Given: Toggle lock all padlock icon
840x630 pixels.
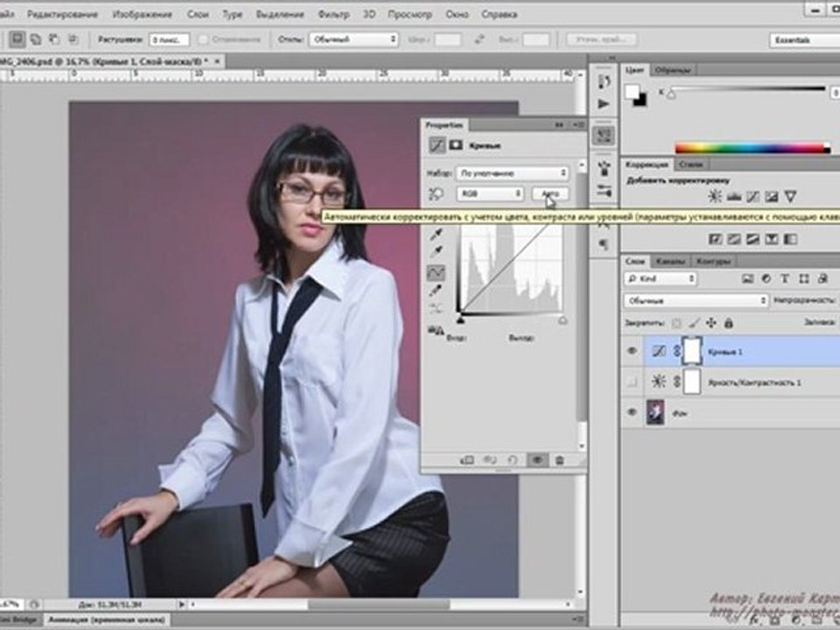Looking at the screenshot, I should tap(729, 323).
